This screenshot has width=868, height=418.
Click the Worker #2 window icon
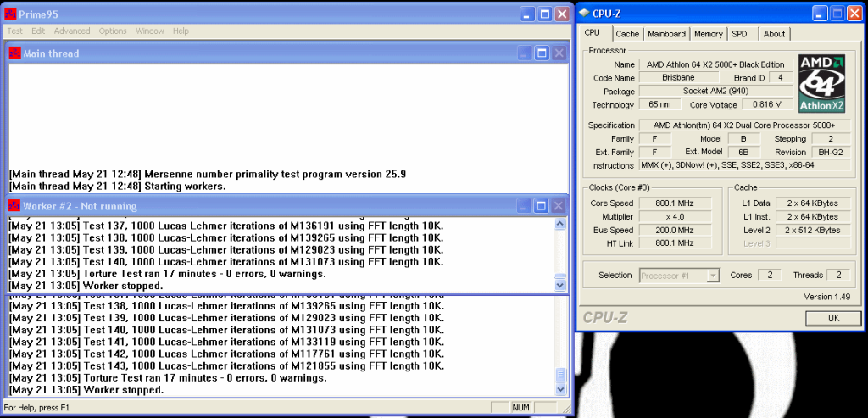click(14, 206)
